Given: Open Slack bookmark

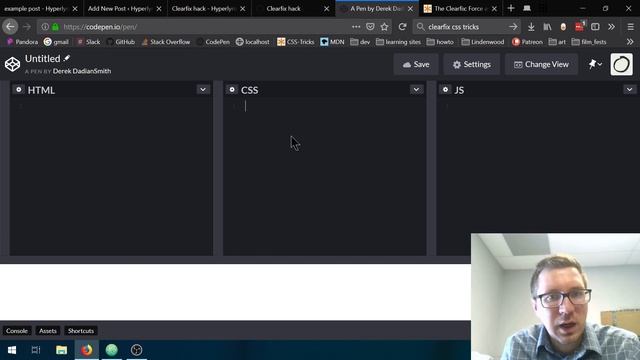Looking at the screenshot, I should 89,42.
